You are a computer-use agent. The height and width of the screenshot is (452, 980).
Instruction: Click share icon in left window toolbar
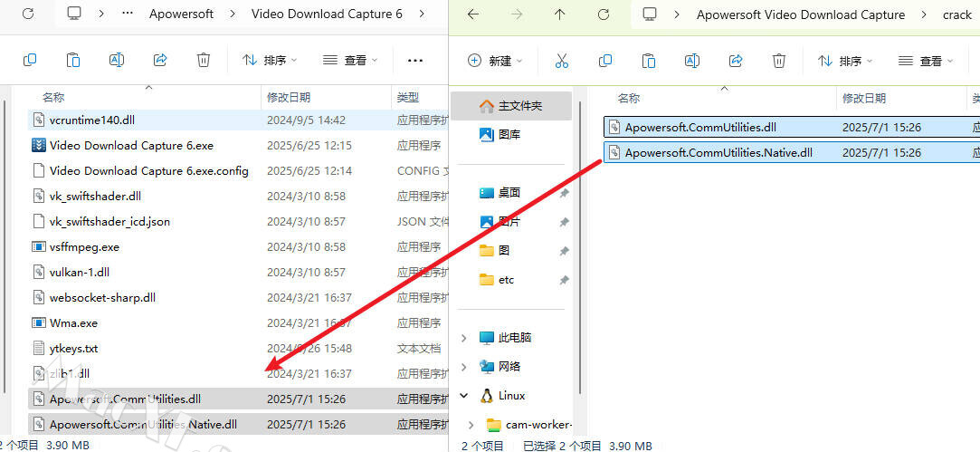click(161, 60)
